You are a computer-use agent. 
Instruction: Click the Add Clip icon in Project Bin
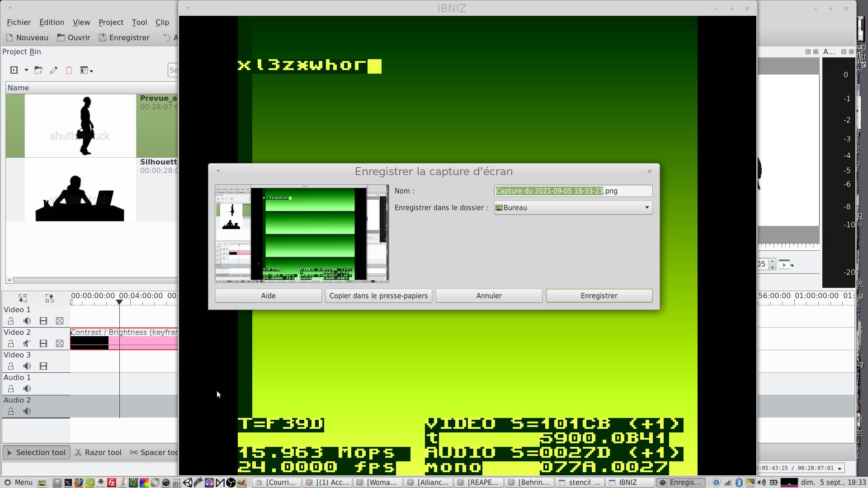[x=14, y=70]
